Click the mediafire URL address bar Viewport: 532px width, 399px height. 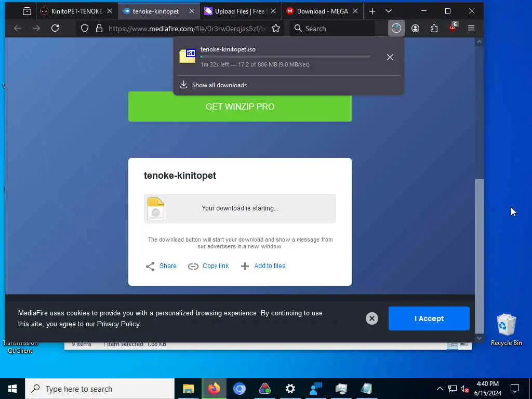tap(187, 29)
